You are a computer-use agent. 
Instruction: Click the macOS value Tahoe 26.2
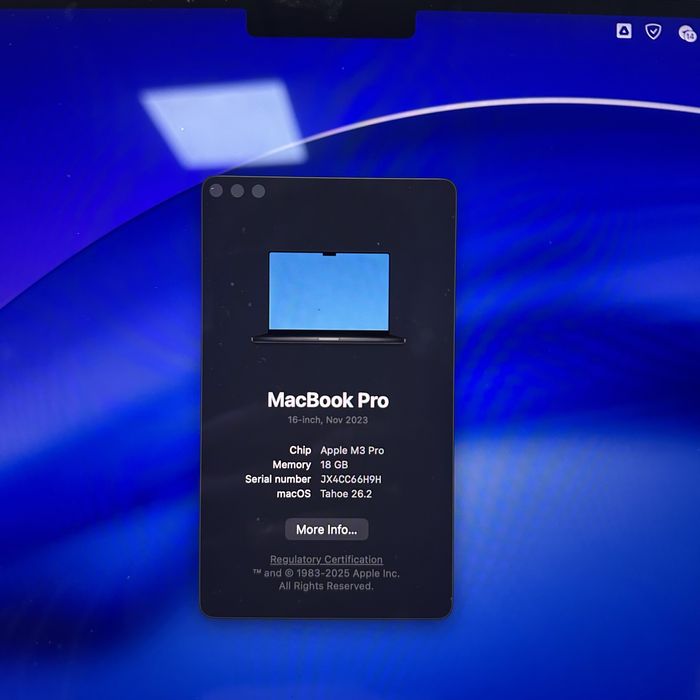click(346, 494)
